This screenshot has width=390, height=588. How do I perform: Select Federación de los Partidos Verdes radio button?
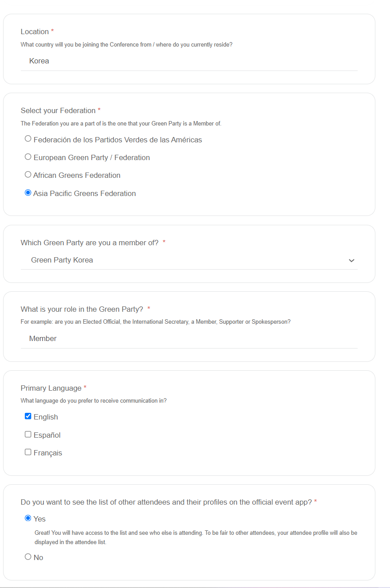click(x=28, y=139)
